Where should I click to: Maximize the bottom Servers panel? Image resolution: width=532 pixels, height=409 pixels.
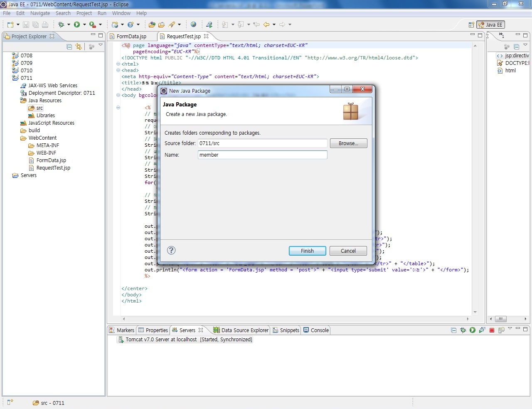525,329
